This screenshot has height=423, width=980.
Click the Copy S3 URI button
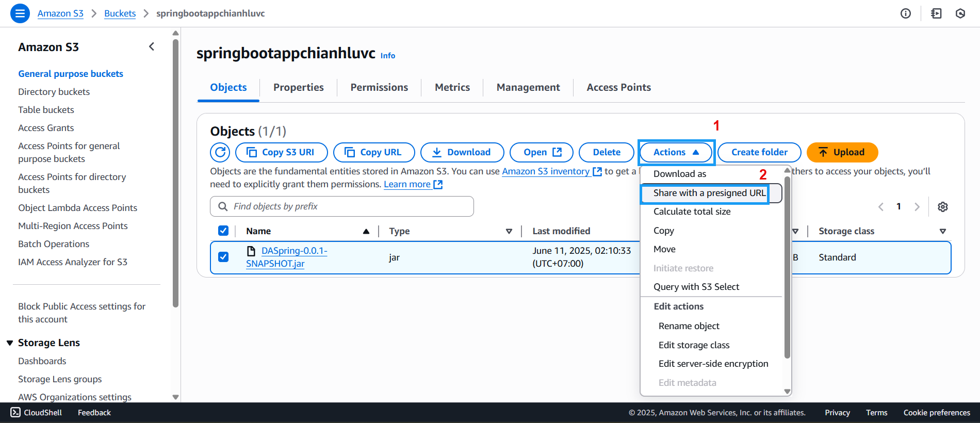pyautogui.click(x=282, y=152)
